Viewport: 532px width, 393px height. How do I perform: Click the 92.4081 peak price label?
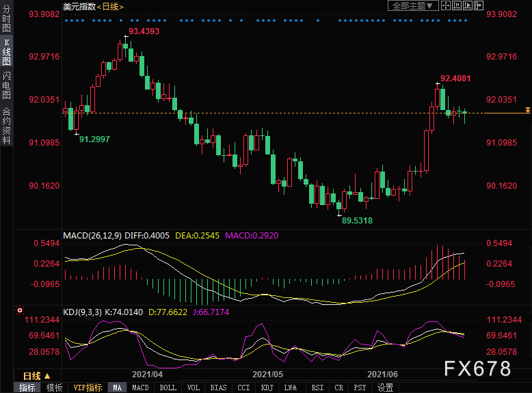[x=455, y=79]
